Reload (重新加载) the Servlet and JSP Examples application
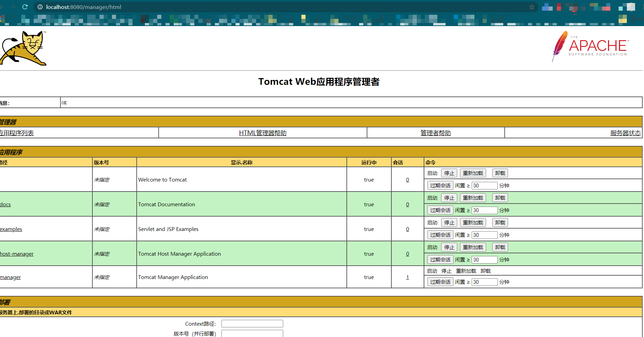This screenshot has height=337, width=644. point(473,223)
